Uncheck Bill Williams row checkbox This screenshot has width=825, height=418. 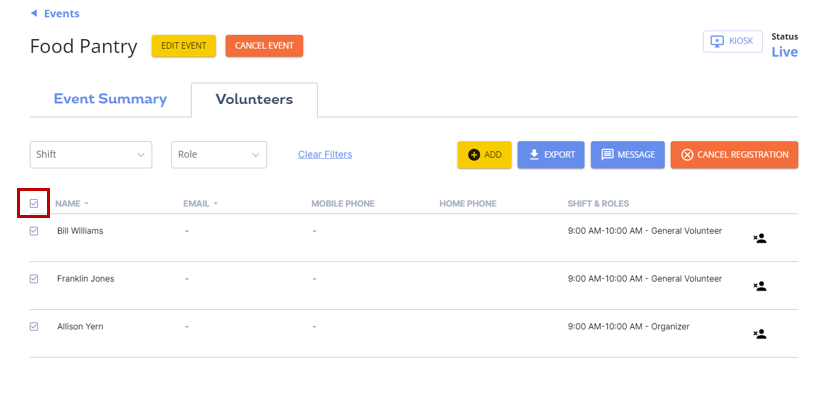pyautogui.click(x=34, y=231)
